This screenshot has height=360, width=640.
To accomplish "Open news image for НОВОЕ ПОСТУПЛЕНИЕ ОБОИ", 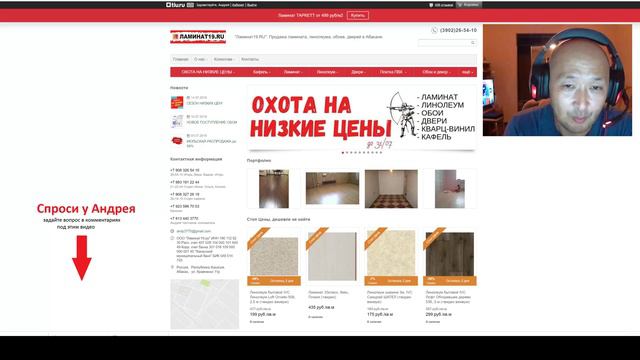I will 177,121.
